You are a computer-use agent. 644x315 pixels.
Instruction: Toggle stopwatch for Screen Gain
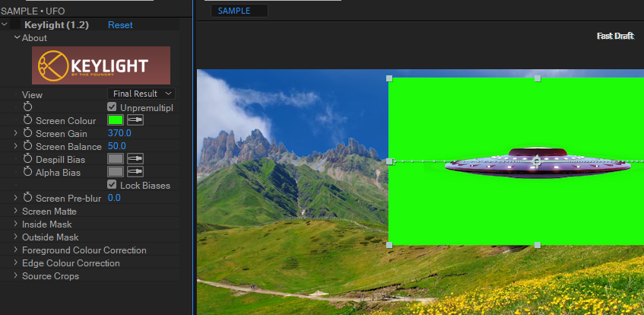(27, 133)
